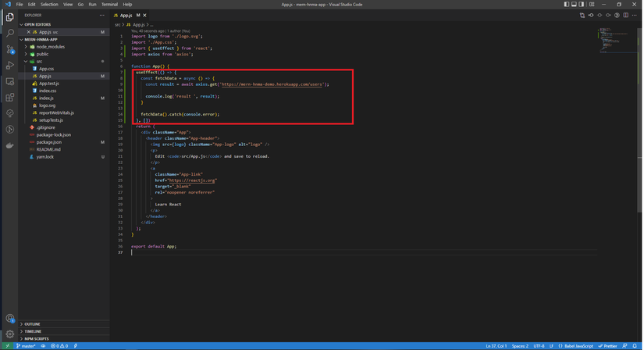Viewport: 644px width, 350px height.
Task: Open package.json in the file explorer
Action: click(48, 142)
